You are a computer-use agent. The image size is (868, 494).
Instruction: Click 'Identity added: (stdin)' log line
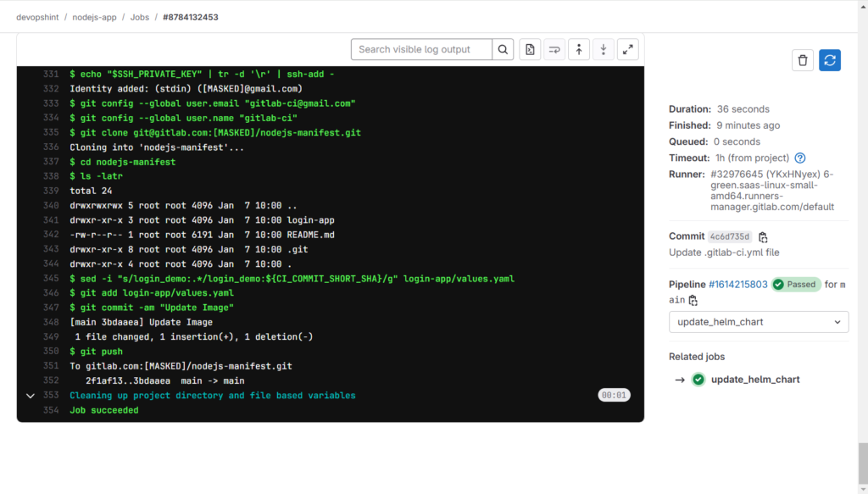point(186,88)
